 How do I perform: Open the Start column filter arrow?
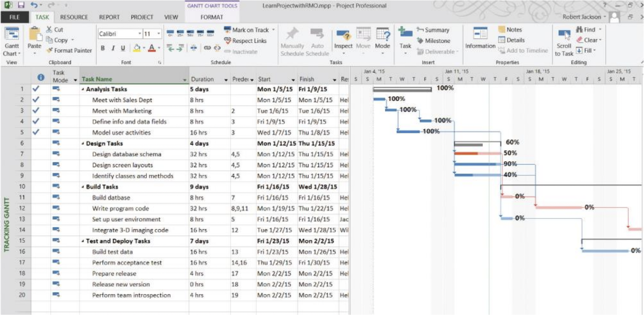[293, 80]
